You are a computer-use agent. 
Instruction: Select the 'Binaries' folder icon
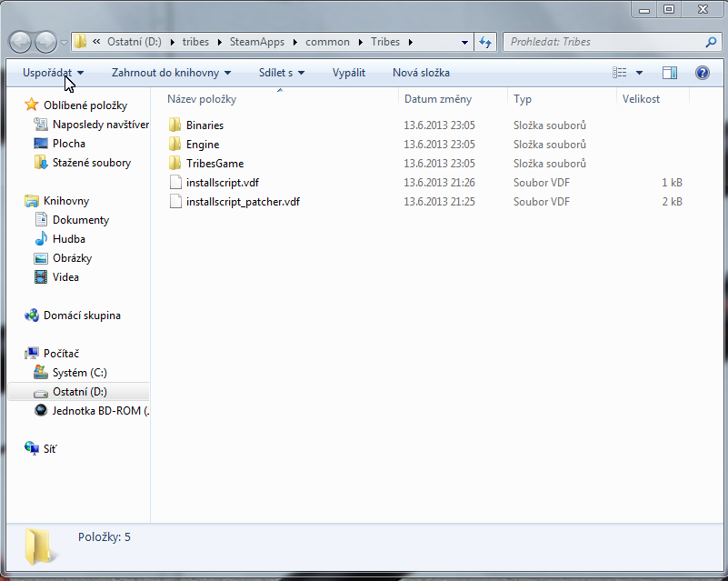175,125
